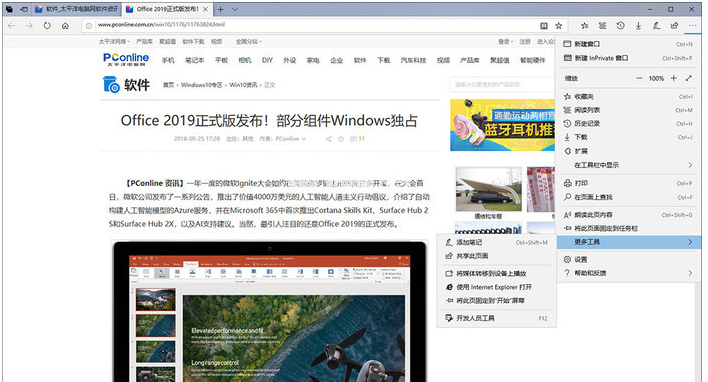Open the 笔记本 navigation link

tap(195, 60)
